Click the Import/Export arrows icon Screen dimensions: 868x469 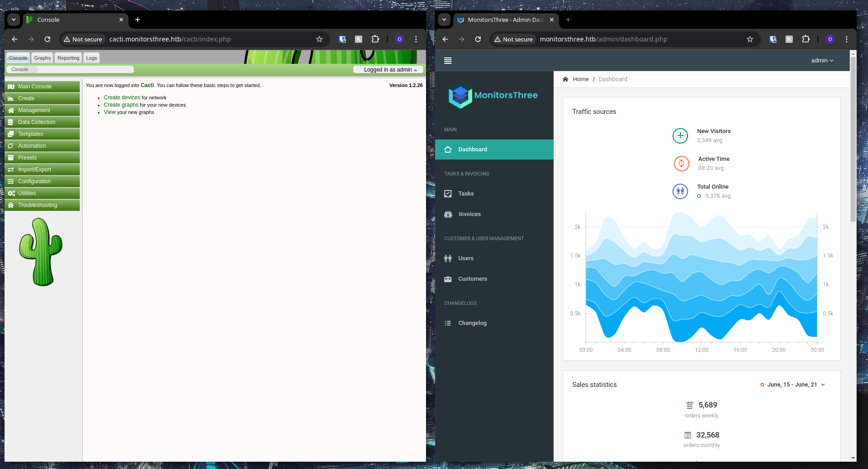tap(11, 170)
